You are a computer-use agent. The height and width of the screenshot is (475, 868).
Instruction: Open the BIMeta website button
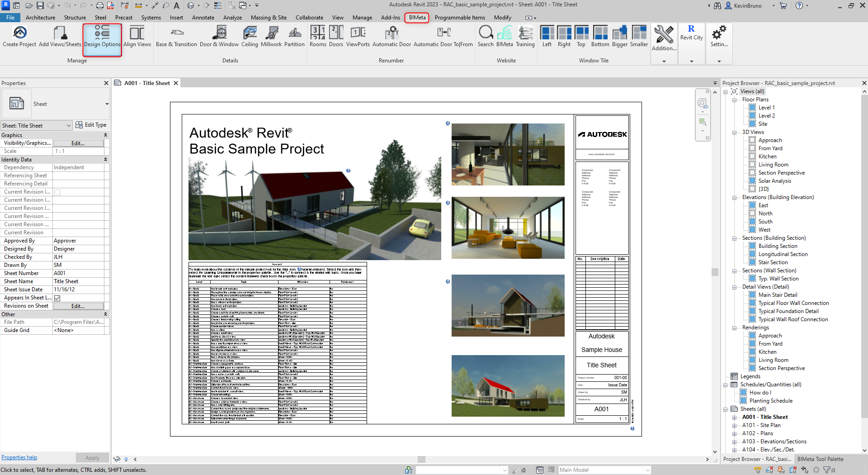pyautogui.click(x=505, y=36)
